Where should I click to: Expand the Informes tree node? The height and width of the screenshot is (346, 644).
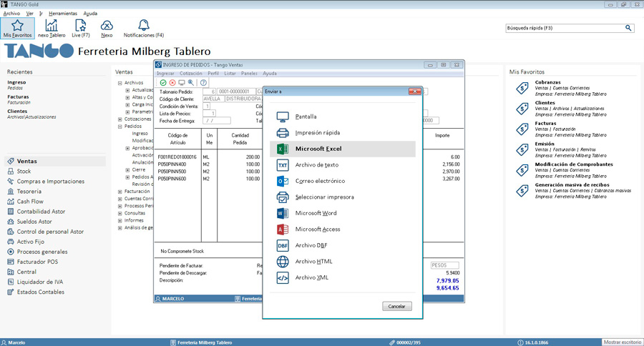(x=120, y=221)
